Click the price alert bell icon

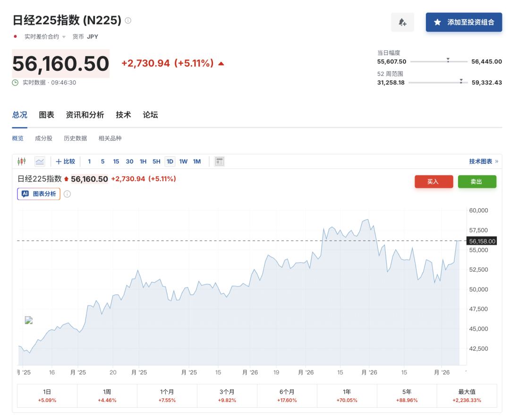(402, 22)
